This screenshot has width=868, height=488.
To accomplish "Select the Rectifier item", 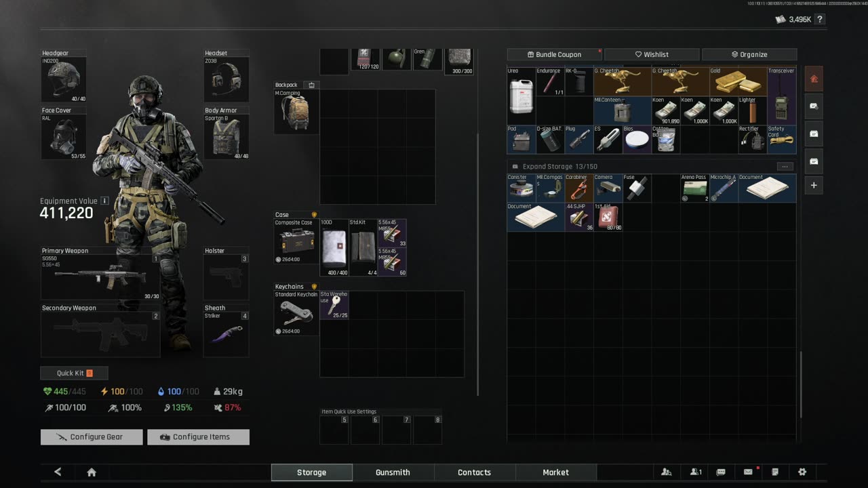I will click(x=753, y=139).
